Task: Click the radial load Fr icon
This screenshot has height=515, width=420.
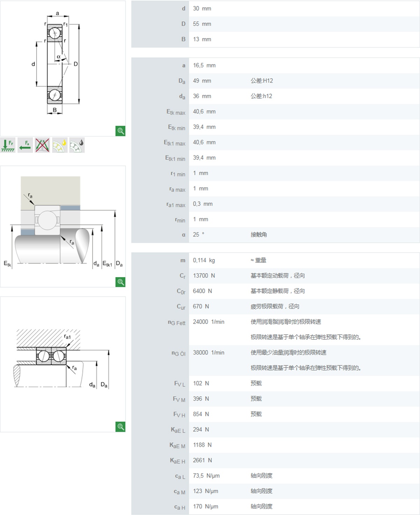Action: [8, 145]
